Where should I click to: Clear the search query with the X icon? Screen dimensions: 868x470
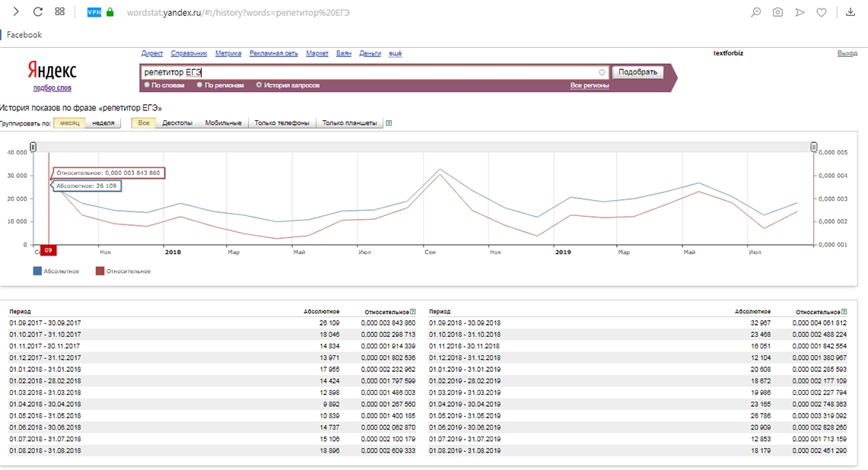(602, 72)
